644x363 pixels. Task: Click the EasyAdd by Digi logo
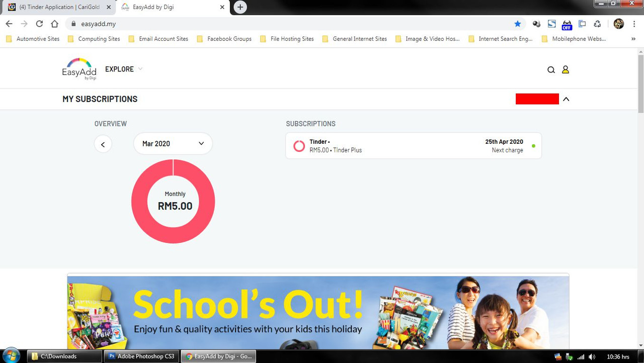[79, 69]
